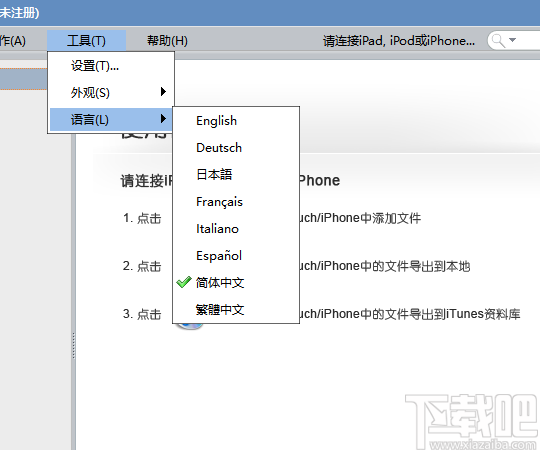Click step 2 text about 导出到本地
540x450 pixels.
[x=384, y=266]
